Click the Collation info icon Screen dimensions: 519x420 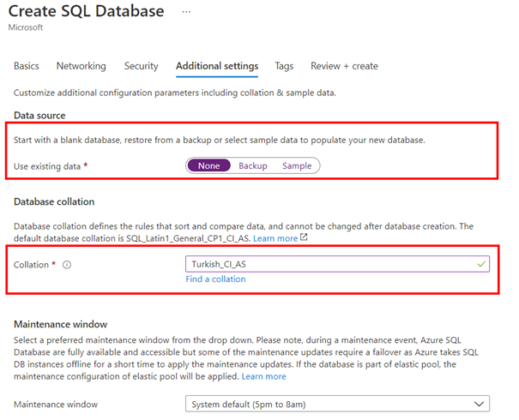(67, 265)
